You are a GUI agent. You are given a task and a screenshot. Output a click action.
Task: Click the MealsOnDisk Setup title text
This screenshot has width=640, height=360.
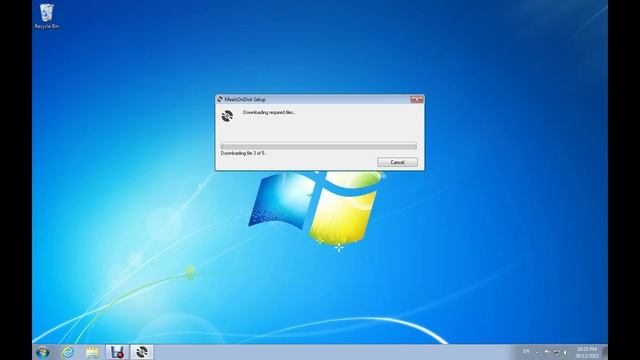(x=245, y=99)
